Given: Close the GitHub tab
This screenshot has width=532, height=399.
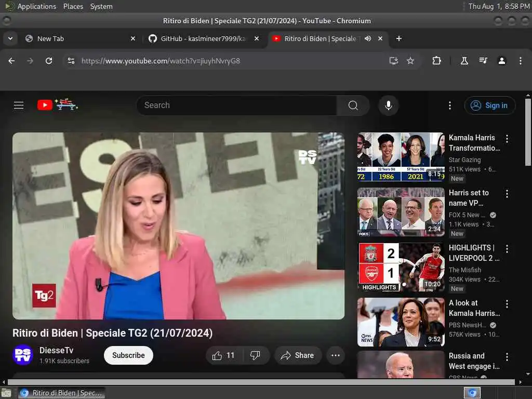Looking at the screenshot, I should 257,38.
